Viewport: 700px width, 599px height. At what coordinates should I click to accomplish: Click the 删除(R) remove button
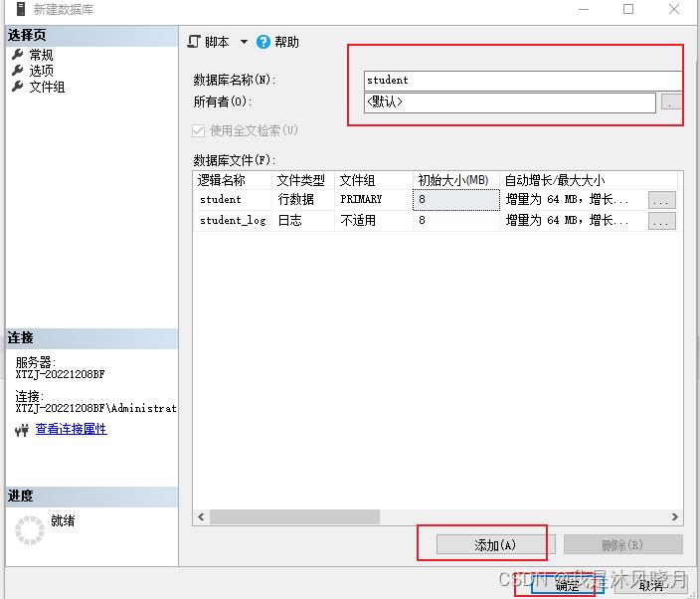tap(622, 545)
